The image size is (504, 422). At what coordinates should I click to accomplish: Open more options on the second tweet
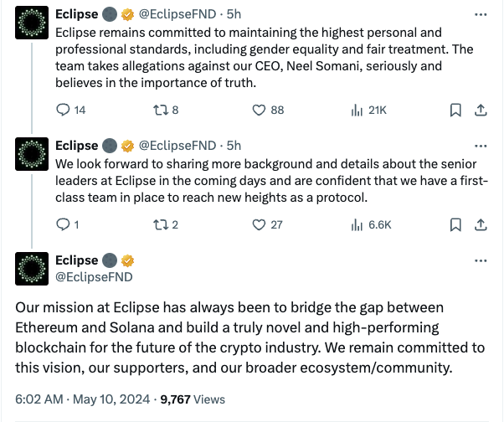point(480,146)
